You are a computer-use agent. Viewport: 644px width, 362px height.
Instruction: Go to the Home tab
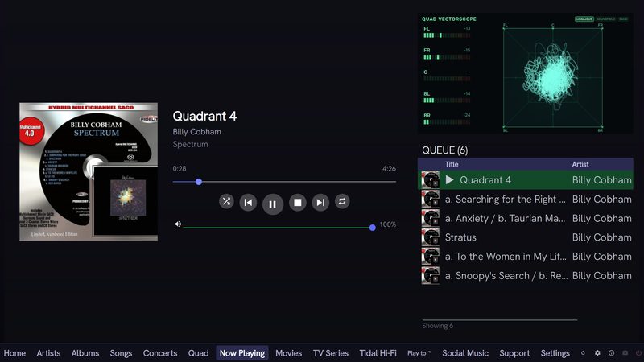click(x=14, y=353)
